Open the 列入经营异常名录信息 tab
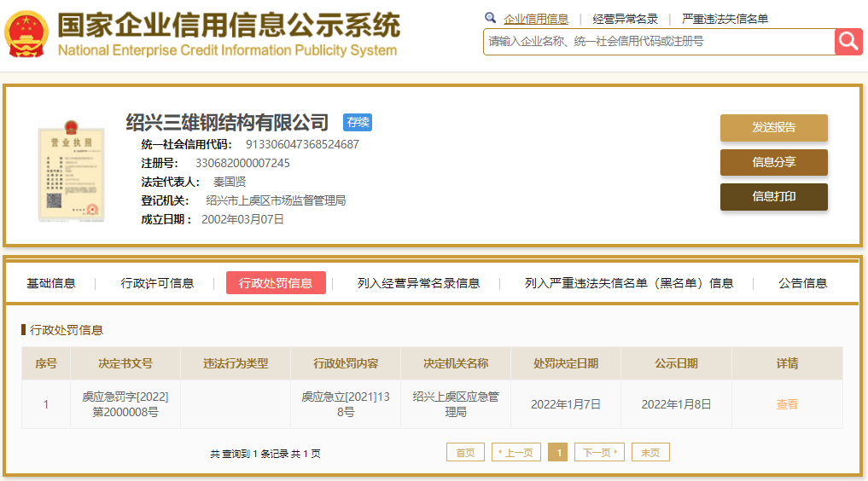 coord(418,284)
